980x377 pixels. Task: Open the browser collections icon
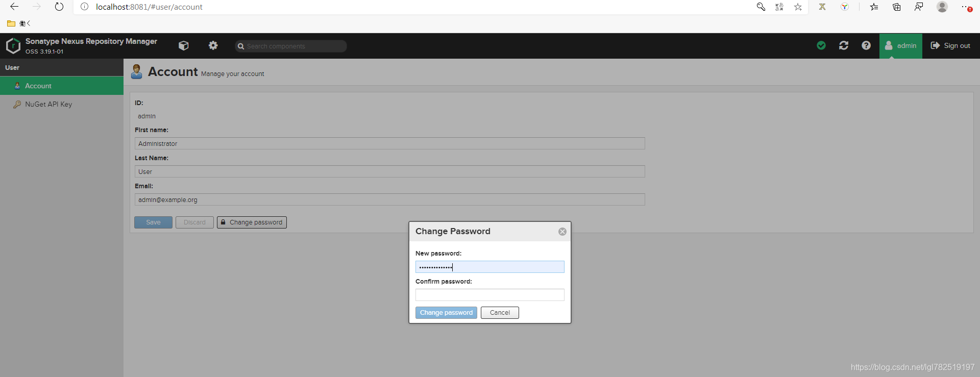coord(897,7)
